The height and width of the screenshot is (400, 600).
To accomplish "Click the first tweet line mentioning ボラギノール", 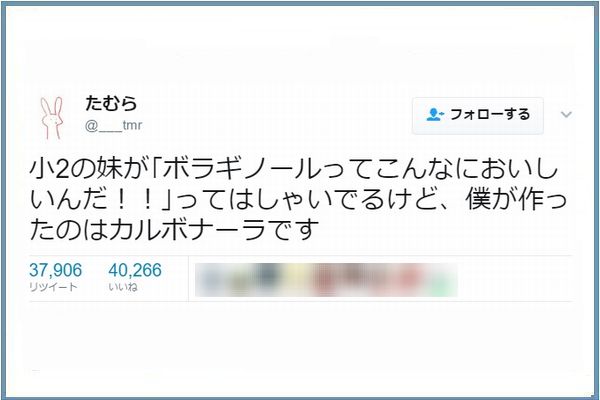I will (x=294, y=168).
